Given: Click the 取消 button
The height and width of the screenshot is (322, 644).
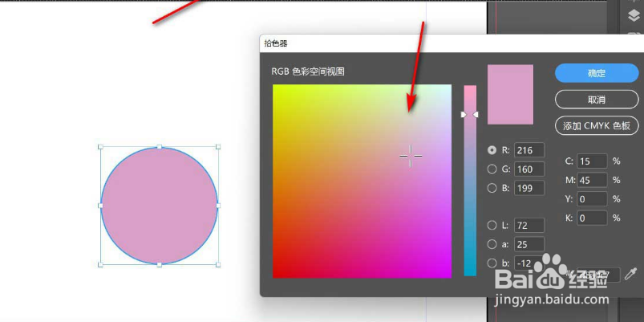Looking at the screenshot, I should 597,100.
